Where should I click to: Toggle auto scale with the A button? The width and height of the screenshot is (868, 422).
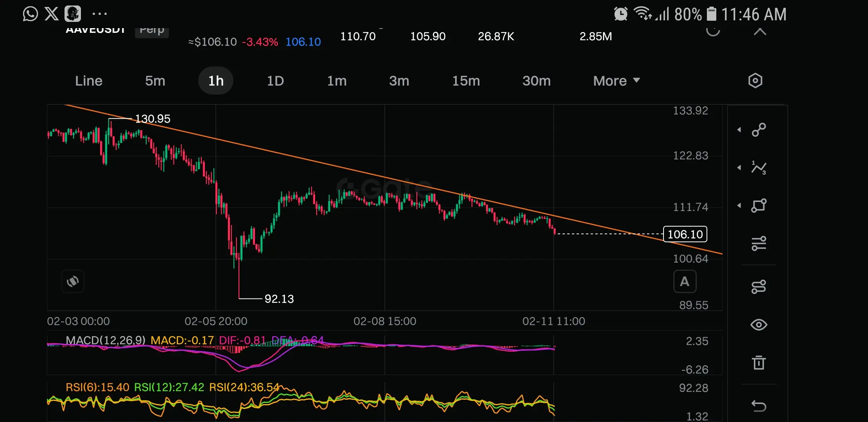[685, 281]
